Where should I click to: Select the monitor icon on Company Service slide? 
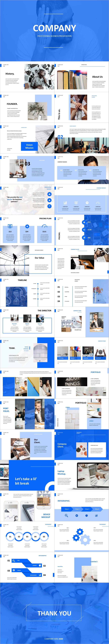[76, 203]
